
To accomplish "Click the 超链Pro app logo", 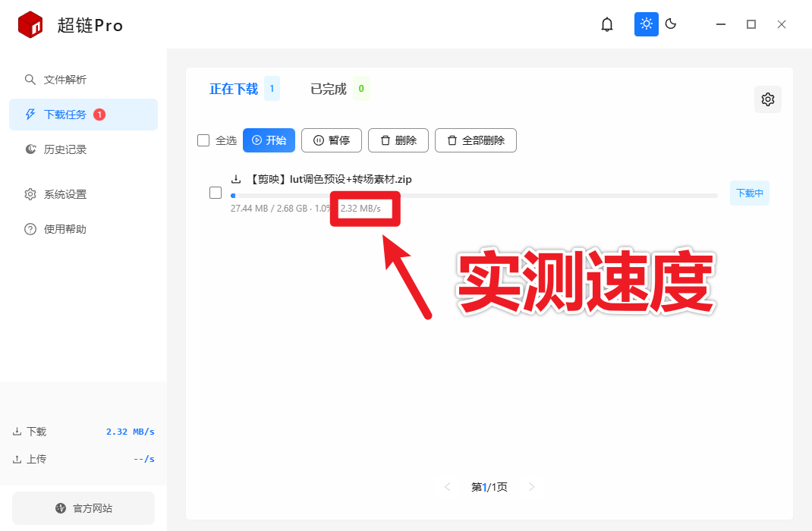I will tap(30, 24).
